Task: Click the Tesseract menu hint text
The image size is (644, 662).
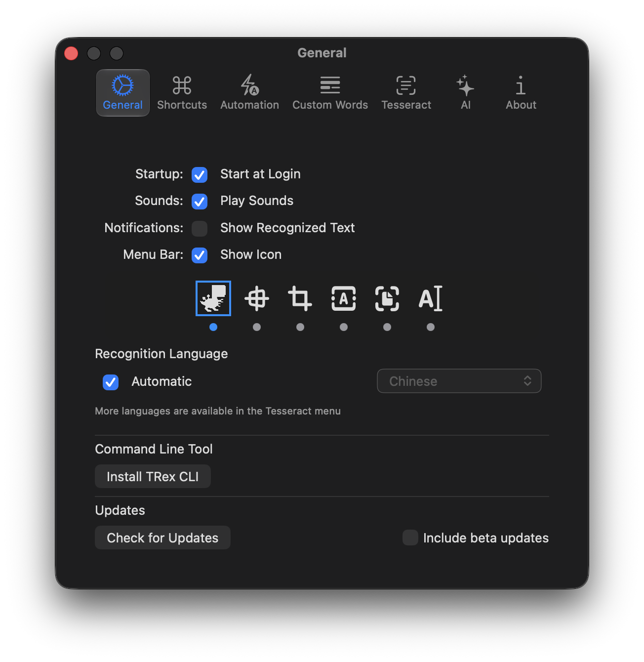Action: pyautogui.click(x=218, y=411)
